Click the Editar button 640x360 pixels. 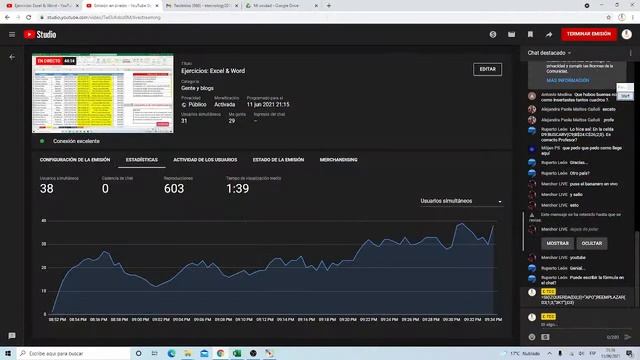[x=487, y=69]
